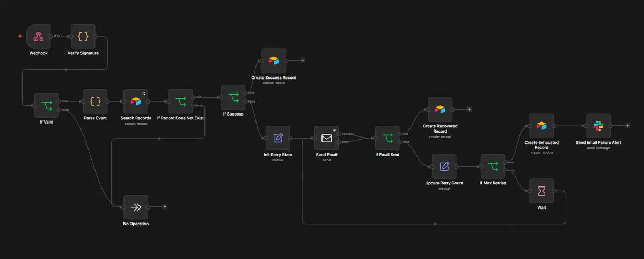Screen dimensions: 644x259
Task: Select the Search Records Airtable node
Action: (x=136, y=102)
